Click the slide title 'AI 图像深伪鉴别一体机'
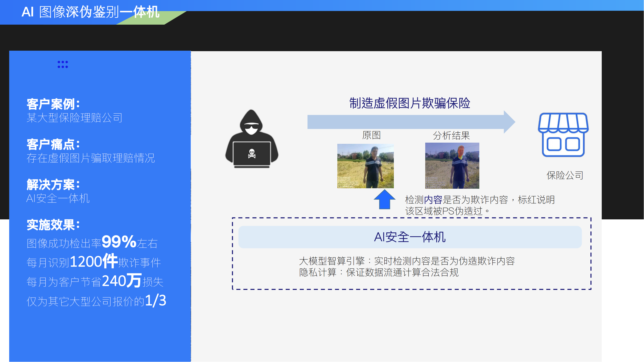This screenshot has height=362, width=644. [x=91, y=12]
